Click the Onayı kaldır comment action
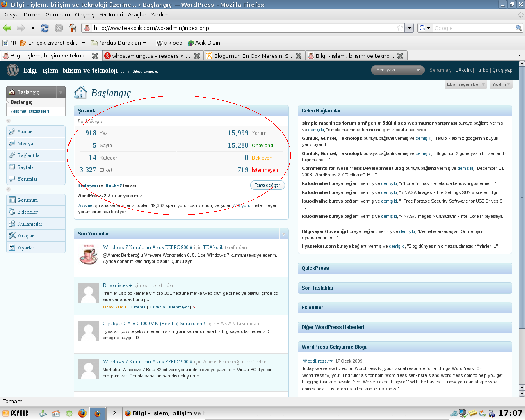This screenshot has height=420, width=525. [x=114, y=307]
